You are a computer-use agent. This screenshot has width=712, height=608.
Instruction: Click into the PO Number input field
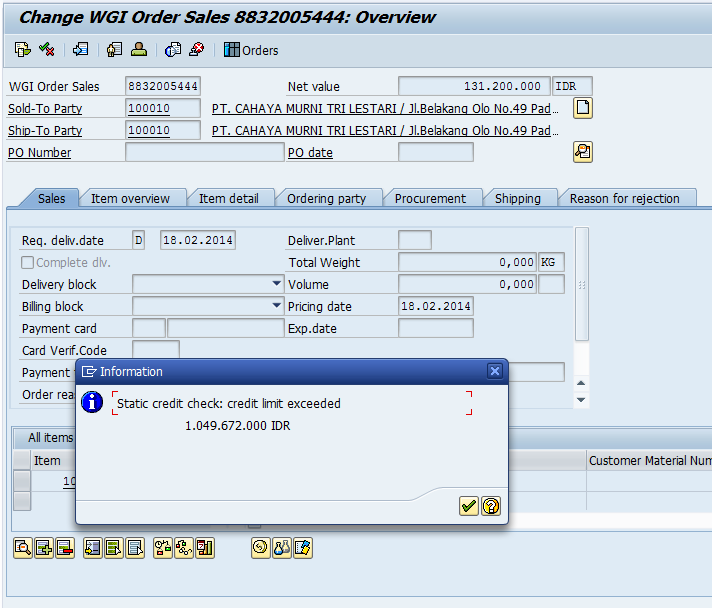(203, 153)
